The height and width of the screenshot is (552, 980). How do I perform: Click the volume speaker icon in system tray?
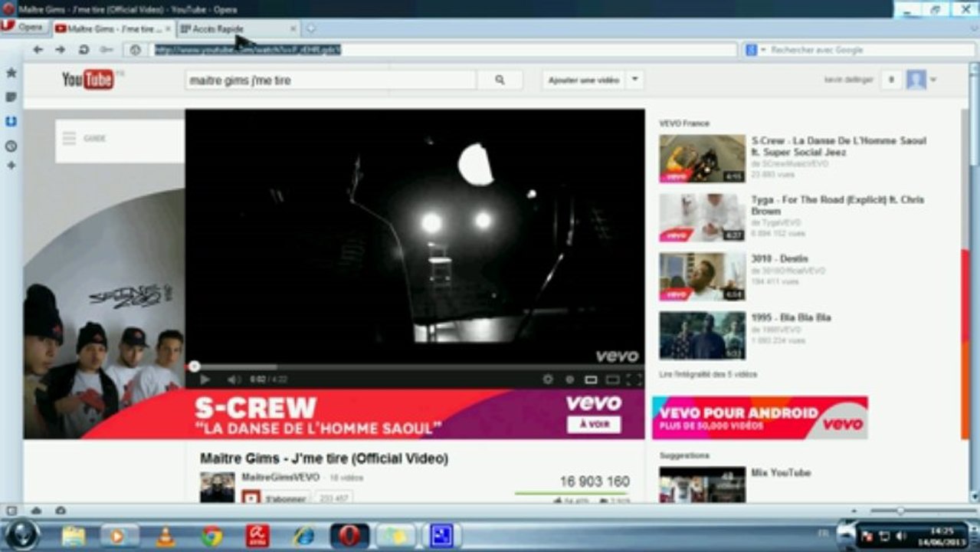[901, 535]
